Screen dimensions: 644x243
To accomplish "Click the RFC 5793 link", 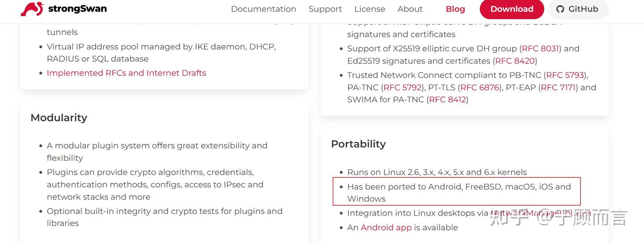I will pos(565,75).
